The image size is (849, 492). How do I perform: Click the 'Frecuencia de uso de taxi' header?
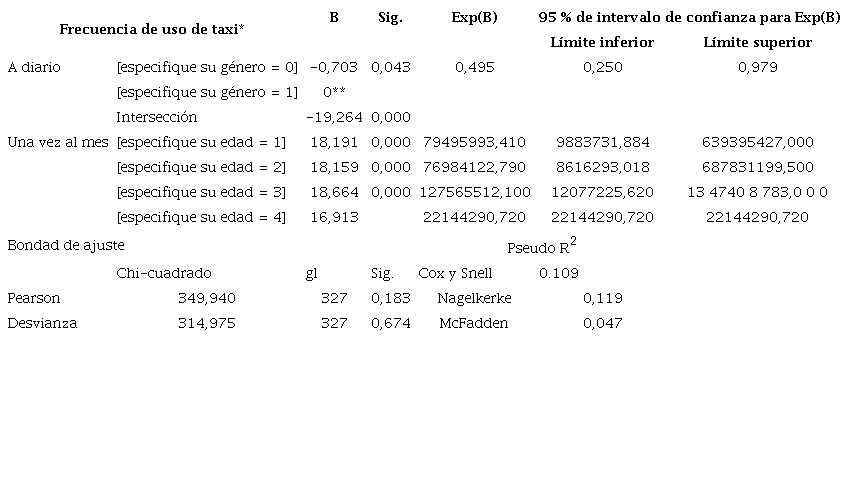[x=152, y=29]
